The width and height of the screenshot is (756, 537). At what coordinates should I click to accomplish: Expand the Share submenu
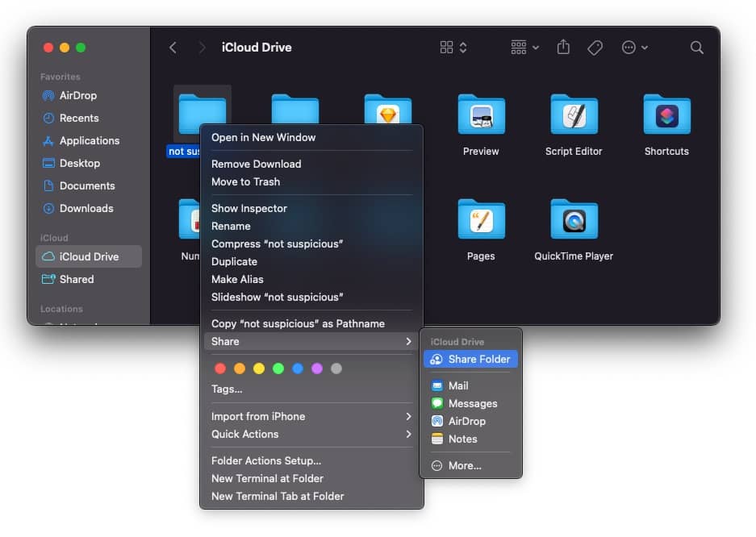click(311, 341)
